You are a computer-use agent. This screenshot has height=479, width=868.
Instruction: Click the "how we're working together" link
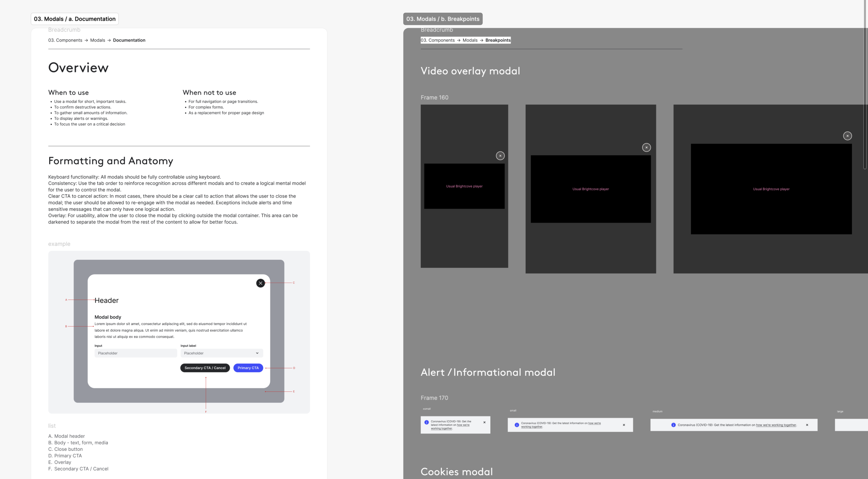pos(776,425)
